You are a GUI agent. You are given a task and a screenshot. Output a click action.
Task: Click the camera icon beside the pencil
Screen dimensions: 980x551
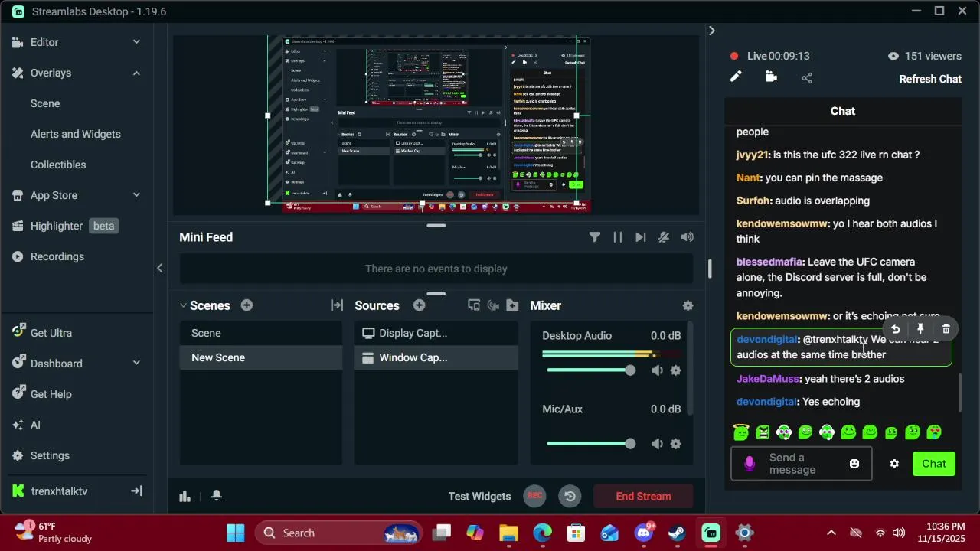click(771, 77)
